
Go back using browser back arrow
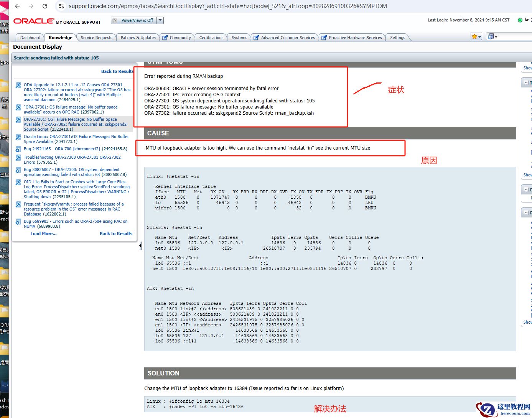pyautogui.click(x=17, y=6)
